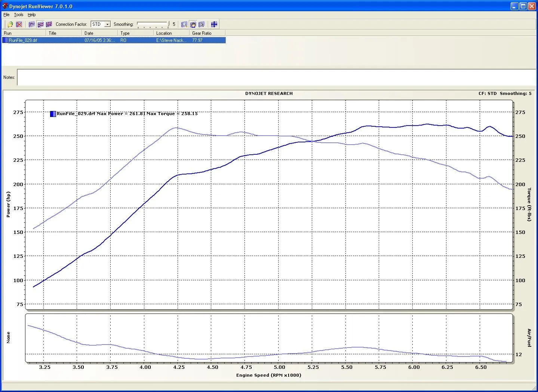Open the File menu
Viewport: 538px width, 392px height.
point(6,15)
